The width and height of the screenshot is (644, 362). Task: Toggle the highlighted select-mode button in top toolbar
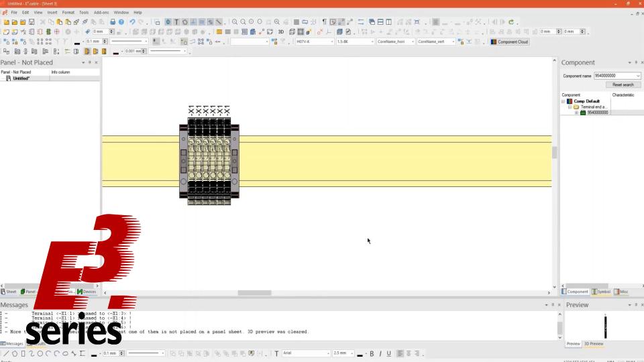(168, 22)
